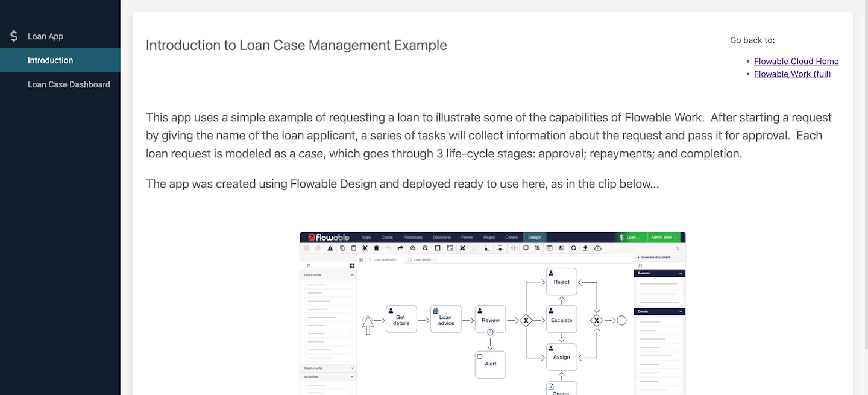
Task: Click the Loan App dollar sign icon
Action: tap(14, 36)
